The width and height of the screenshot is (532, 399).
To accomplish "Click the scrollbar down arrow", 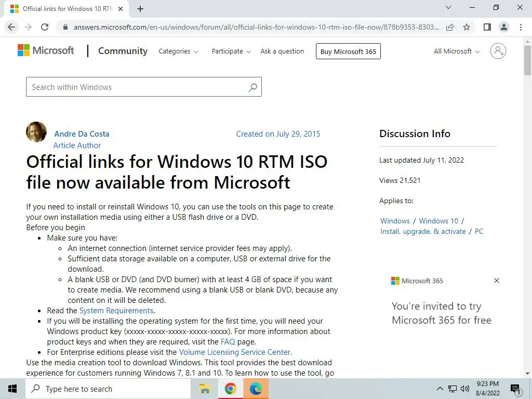I will [x=527, y=374].
